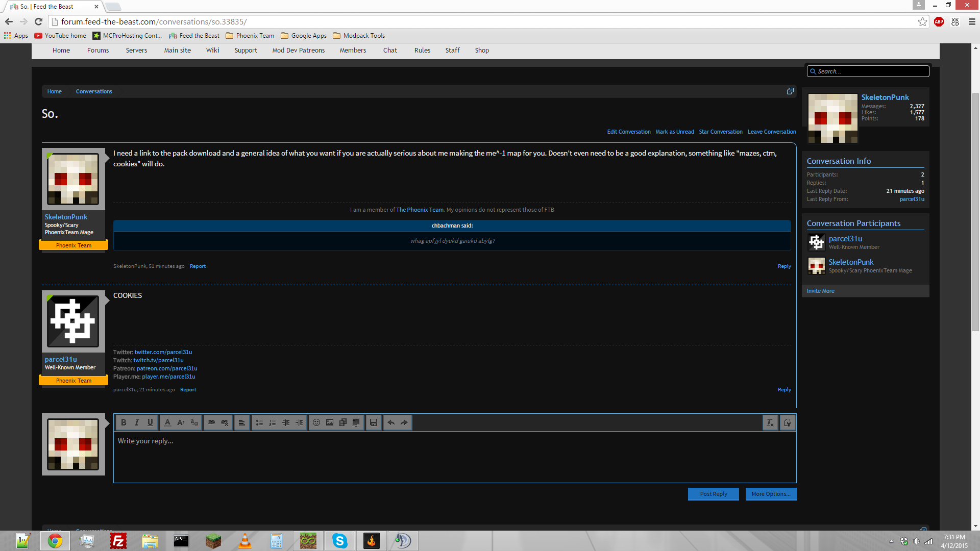This screenshot has width=980, height=551.
Task: Click the Post Reply button
Action: [x=713, y=494]
